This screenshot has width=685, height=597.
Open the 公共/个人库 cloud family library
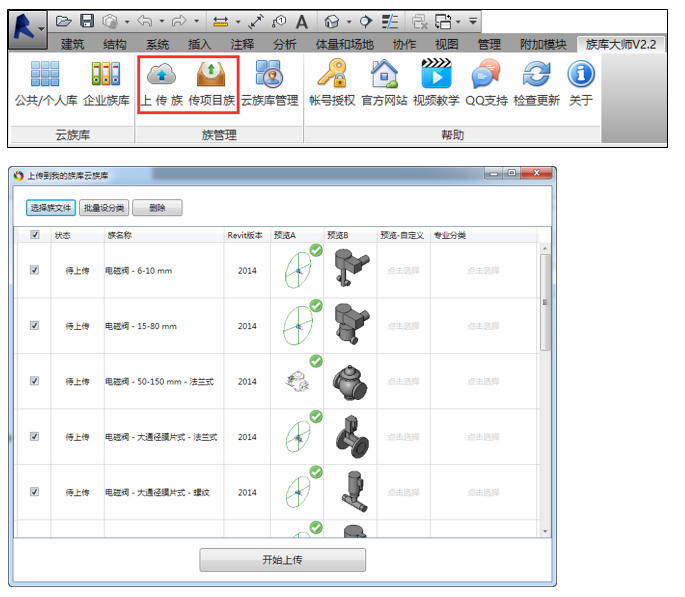(x=45, y=77)
